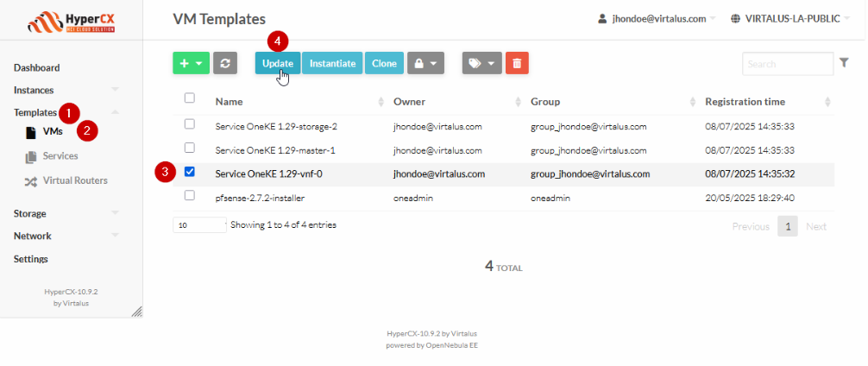Screen dimensions: 868x366
Task: Open the green plus create menu
Action: click(191, 63)
